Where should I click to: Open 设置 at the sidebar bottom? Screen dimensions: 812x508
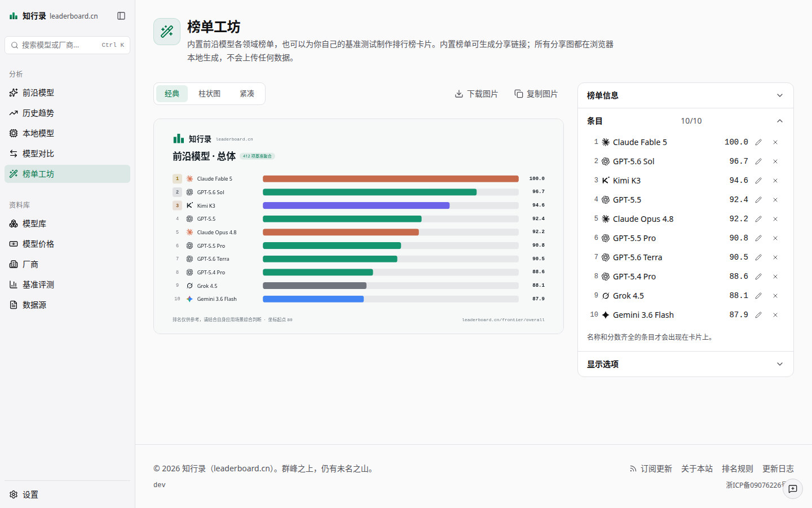(x=67, y=494)
